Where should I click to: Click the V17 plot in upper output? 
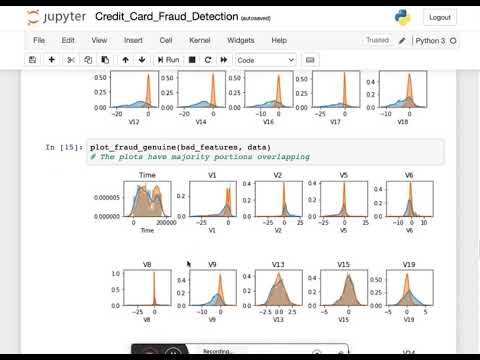click(x=336, y=89)
